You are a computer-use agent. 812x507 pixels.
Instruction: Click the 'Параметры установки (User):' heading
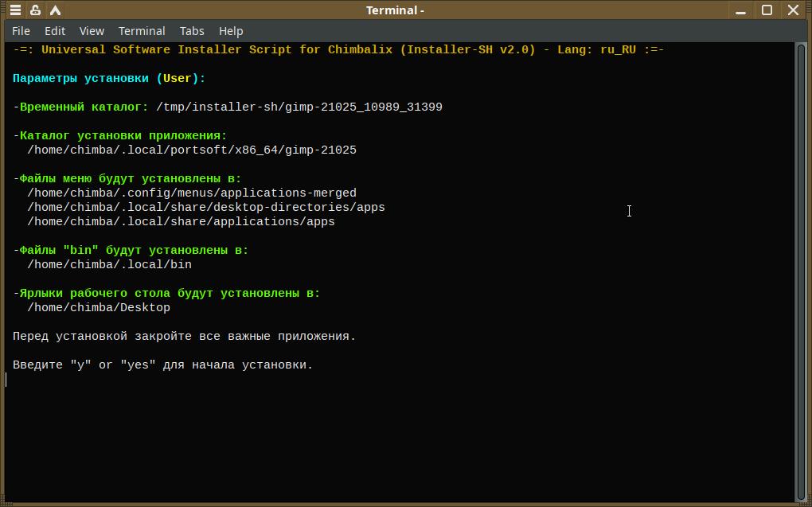pyautogui.click(x=109, y=79)
